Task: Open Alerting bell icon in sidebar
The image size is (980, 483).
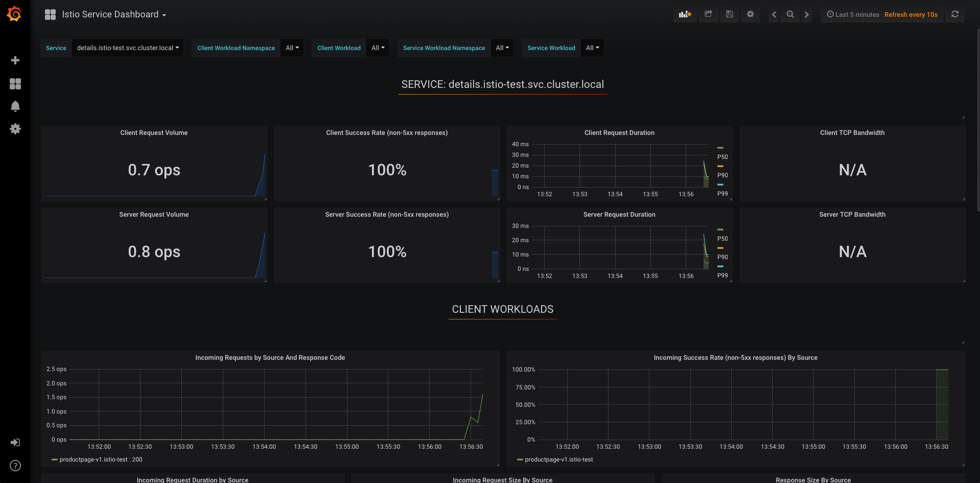Action: (15, 106)
